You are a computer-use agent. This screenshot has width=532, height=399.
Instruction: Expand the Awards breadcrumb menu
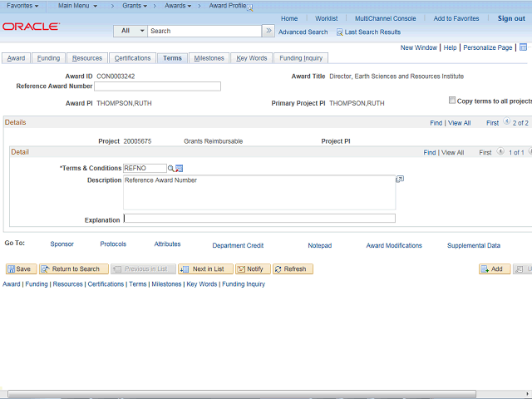coord(178,6)
